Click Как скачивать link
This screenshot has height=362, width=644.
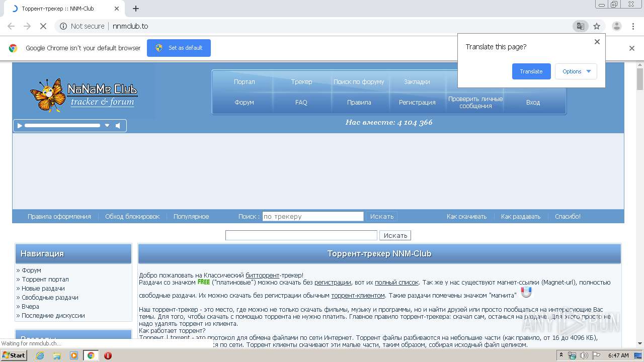click(x=467, y=217)
